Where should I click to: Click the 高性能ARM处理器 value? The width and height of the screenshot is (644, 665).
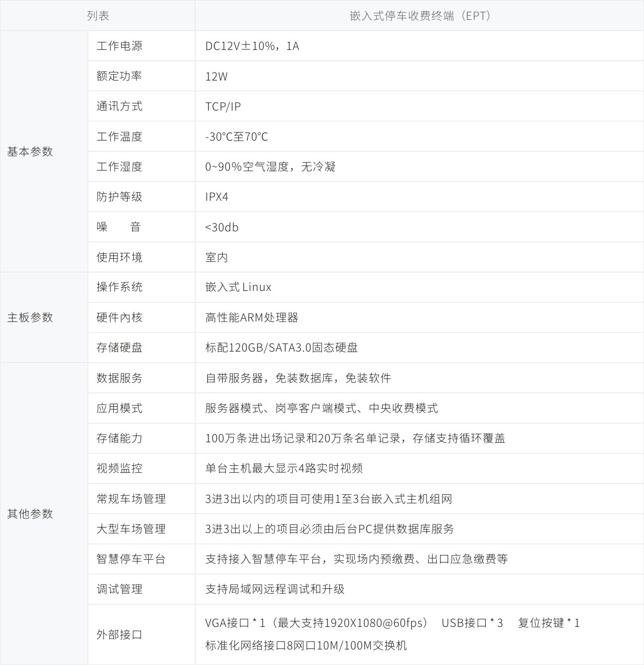251,318
